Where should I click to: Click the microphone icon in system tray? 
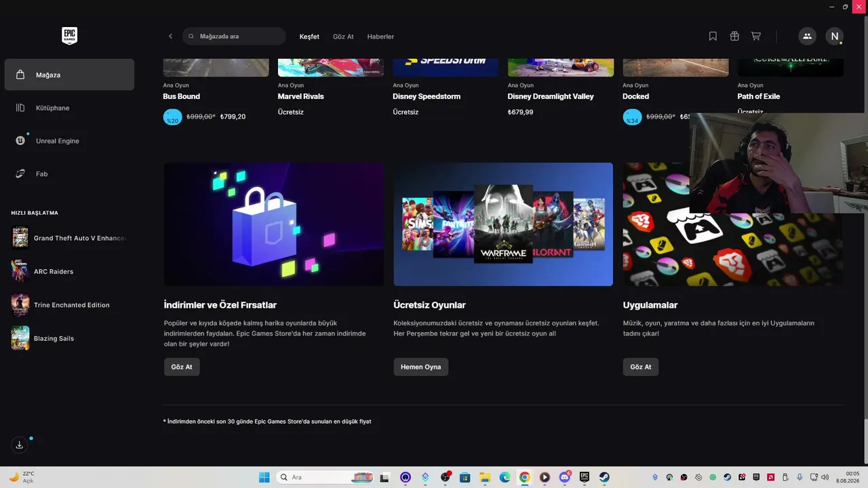pos(800,477)
